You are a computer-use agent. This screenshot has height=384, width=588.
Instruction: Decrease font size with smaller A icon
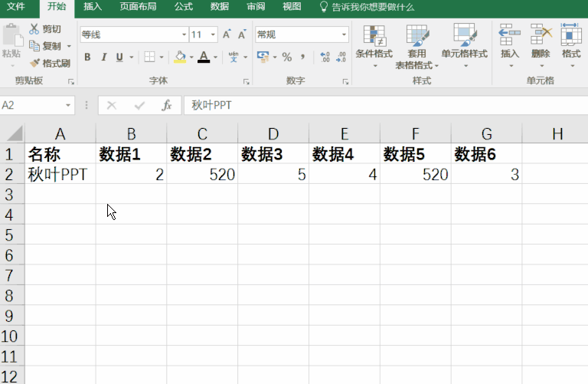click(x=242, y=34)
